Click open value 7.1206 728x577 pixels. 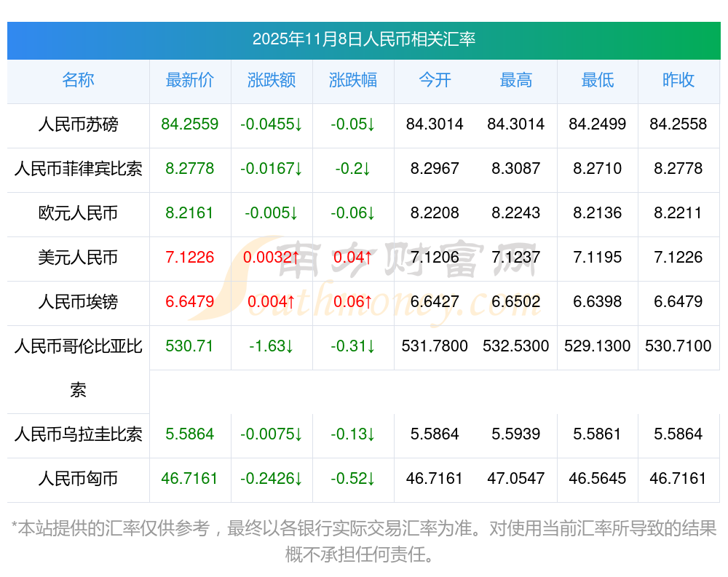[435, 257]
